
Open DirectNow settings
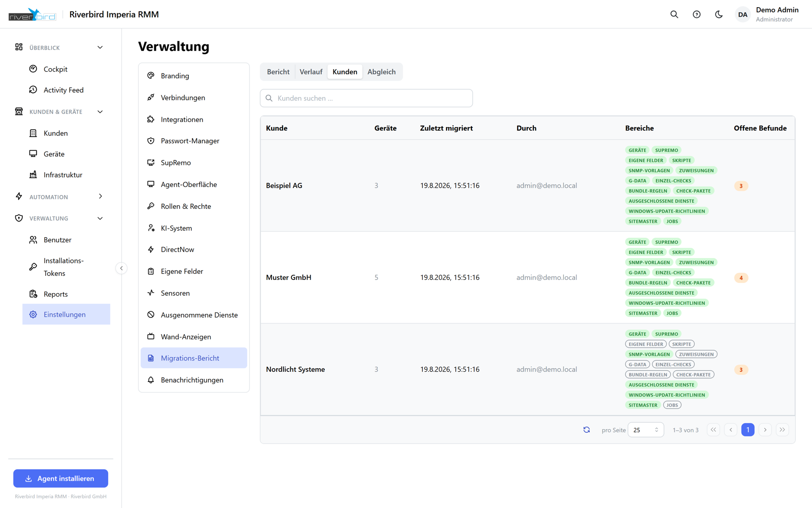[194, 249]
